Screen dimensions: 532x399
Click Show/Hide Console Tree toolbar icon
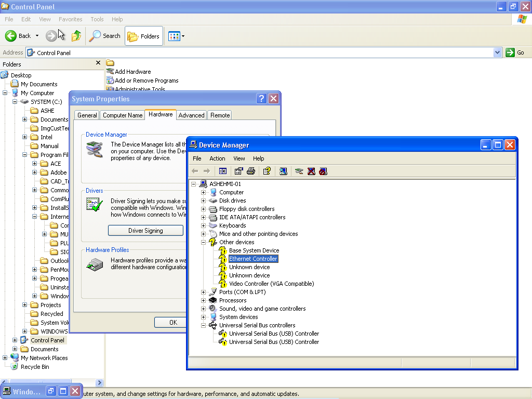(x=223, y=171)
